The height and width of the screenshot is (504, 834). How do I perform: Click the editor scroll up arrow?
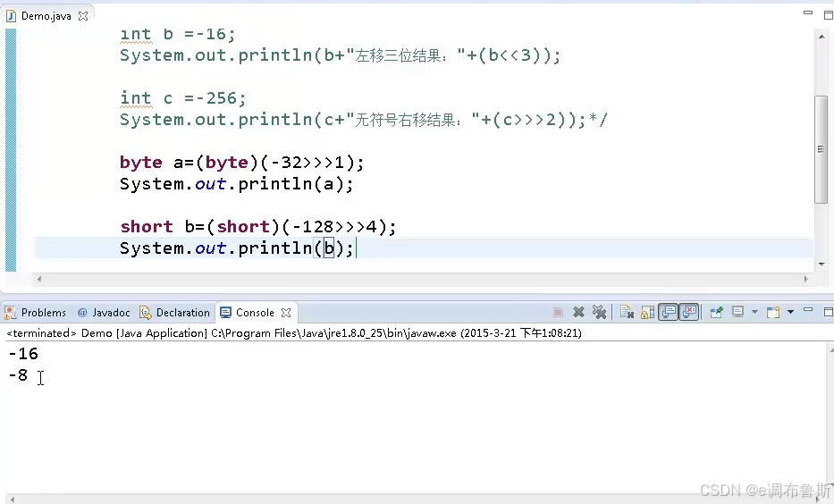click(x=821, y=36)
